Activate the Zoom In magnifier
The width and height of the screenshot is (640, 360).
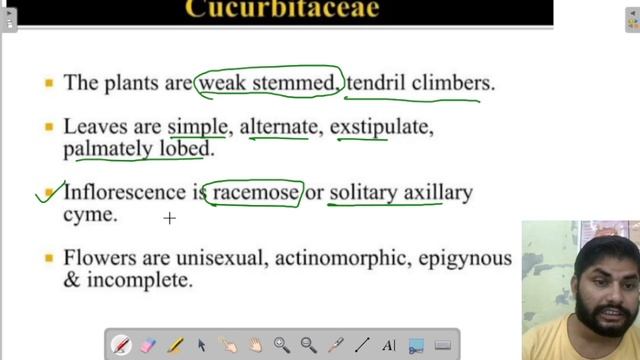pos(282,345)
